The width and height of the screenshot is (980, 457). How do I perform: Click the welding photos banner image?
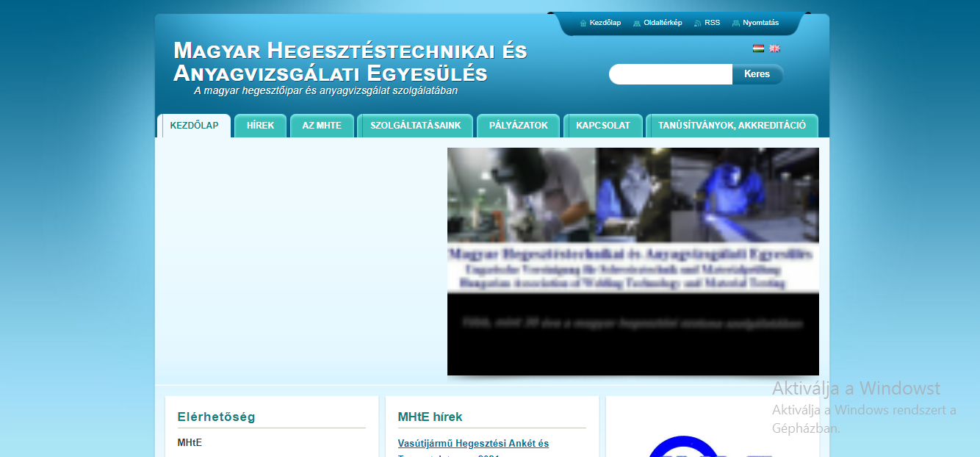coord(633,262)
